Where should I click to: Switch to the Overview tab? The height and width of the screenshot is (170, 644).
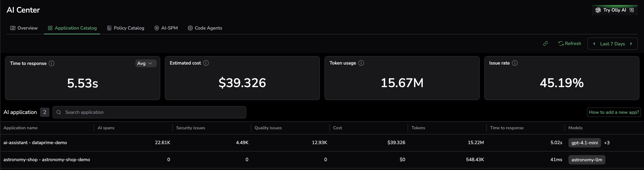pos(24,28)
